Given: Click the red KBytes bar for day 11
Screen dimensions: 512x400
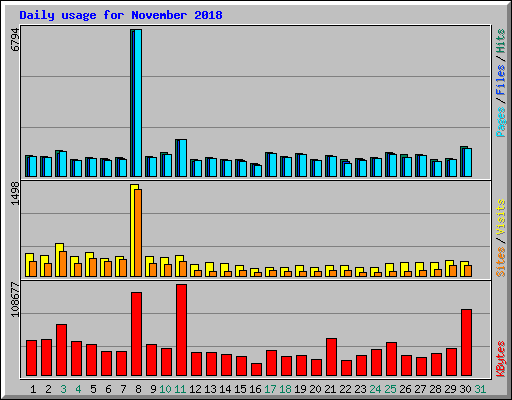Looking at the screenshot, I should coord(181,330).
